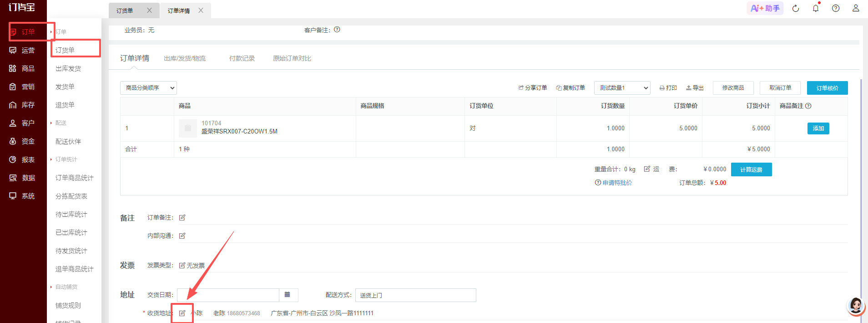Close the 订货单 tab

149,10
